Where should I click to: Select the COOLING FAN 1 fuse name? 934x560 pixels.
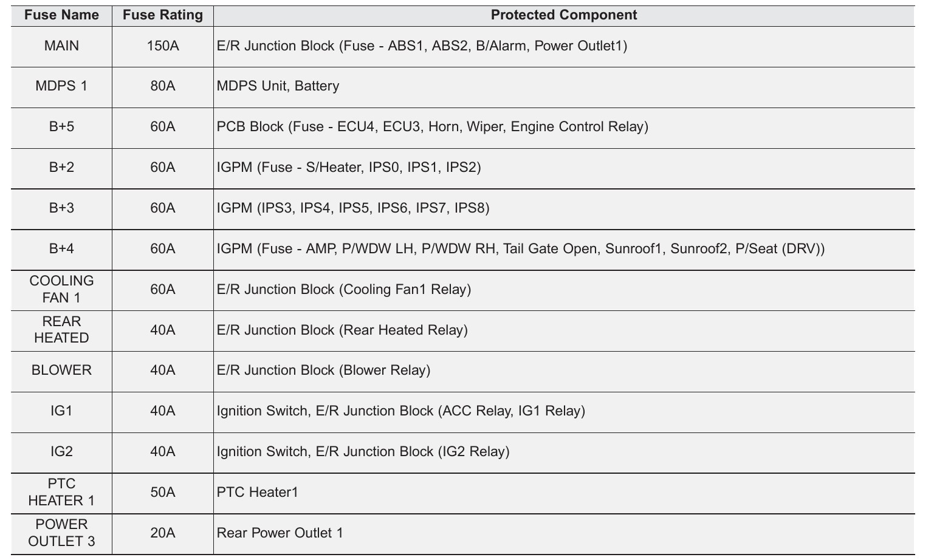coord(61,289)
